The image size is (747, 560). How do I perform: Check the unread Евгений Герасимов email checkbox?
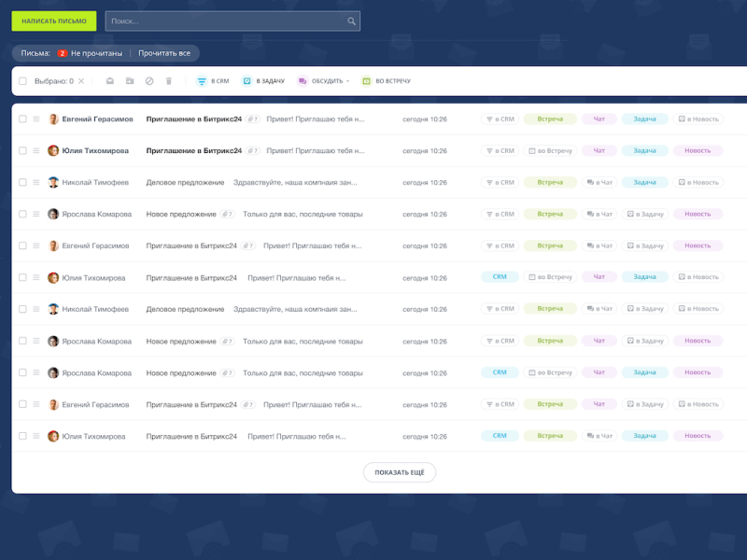pos(22,119)
